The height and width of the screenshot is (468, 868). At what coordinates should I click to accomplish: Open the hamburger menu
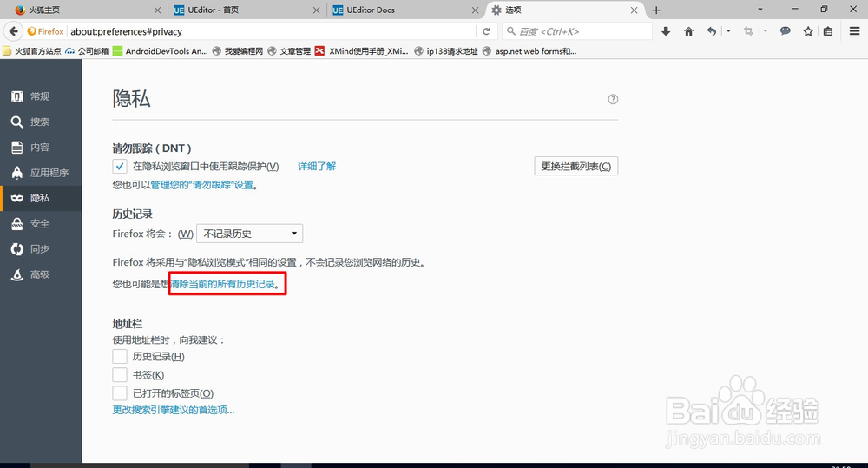coord(855,31)
